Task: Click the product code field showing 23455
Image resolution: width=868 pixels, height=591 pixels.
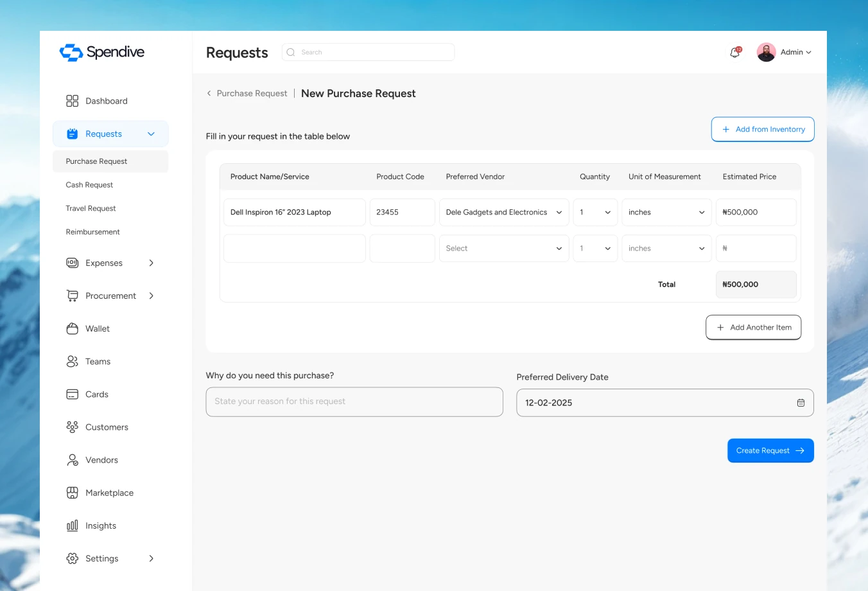Action: click(403, 212)
